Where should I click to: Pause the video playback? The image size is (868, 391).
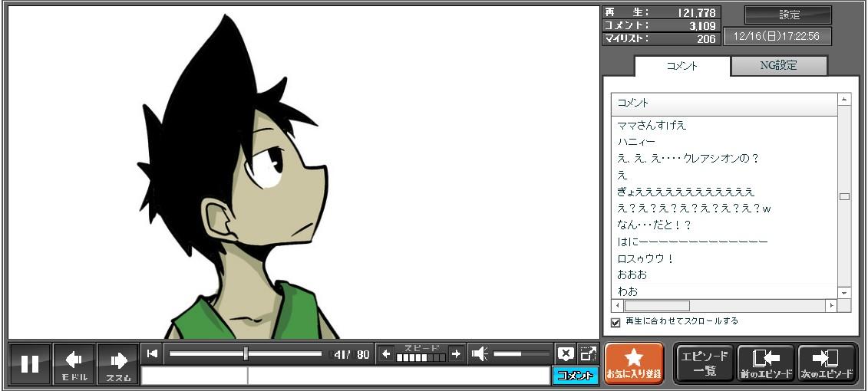click(30, 363)
